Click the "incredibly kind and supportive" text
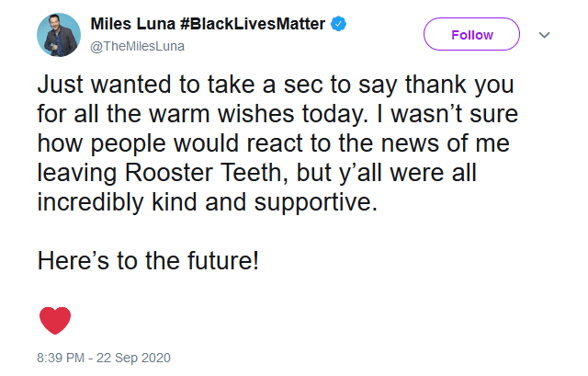Screen dimensions: 588x376 coord(207,202)
